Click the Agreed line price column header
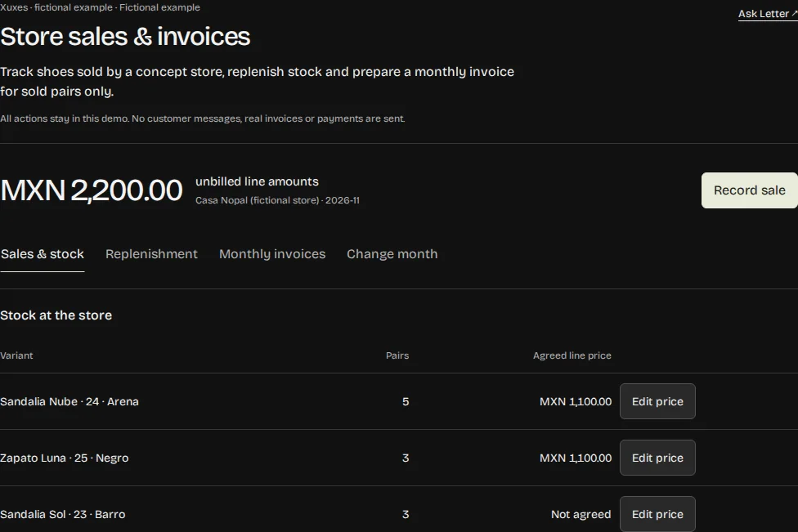The image size is (798, 532). pyautogui.click(x=572, y=355)
